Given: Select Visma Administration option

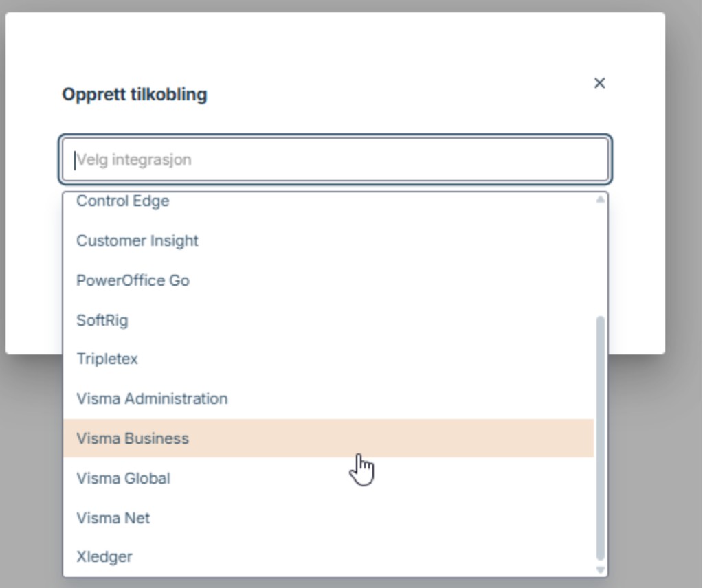Looking at the screenshot, I should 152,398.
